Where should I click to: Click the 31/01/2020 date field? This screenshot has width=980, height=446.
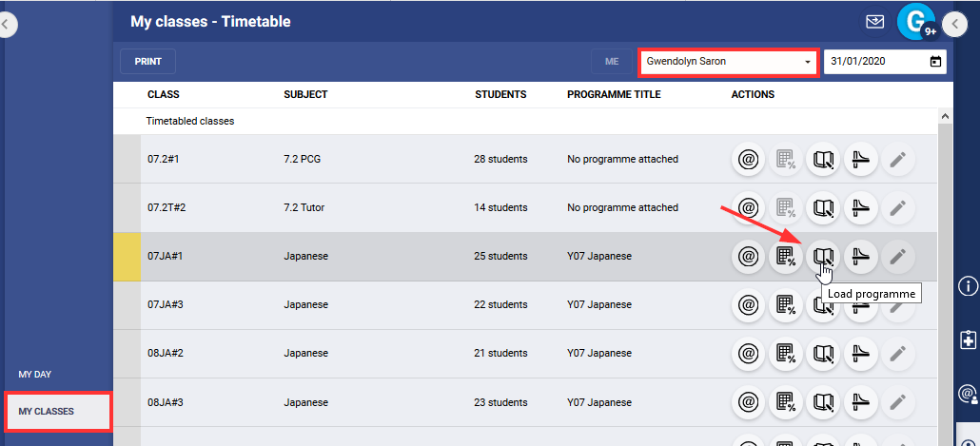pyautogui.click(x=873, y=62)
